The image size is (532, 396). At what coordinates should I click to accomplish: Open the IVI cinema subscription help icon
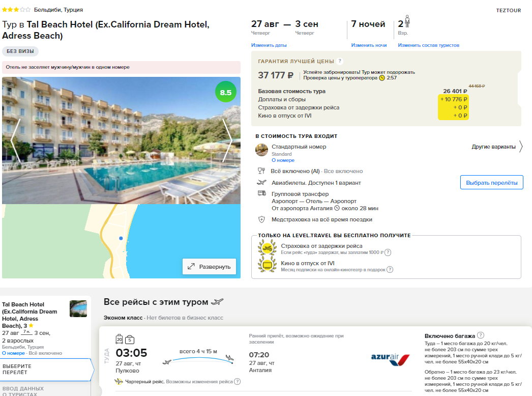[x=390, y=270]
